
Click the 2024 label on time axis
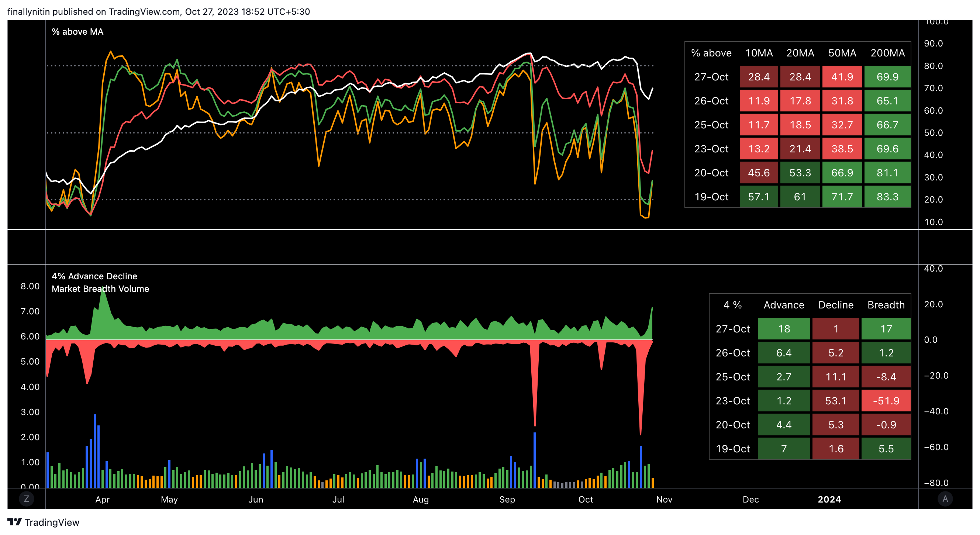tap(829, 500)
